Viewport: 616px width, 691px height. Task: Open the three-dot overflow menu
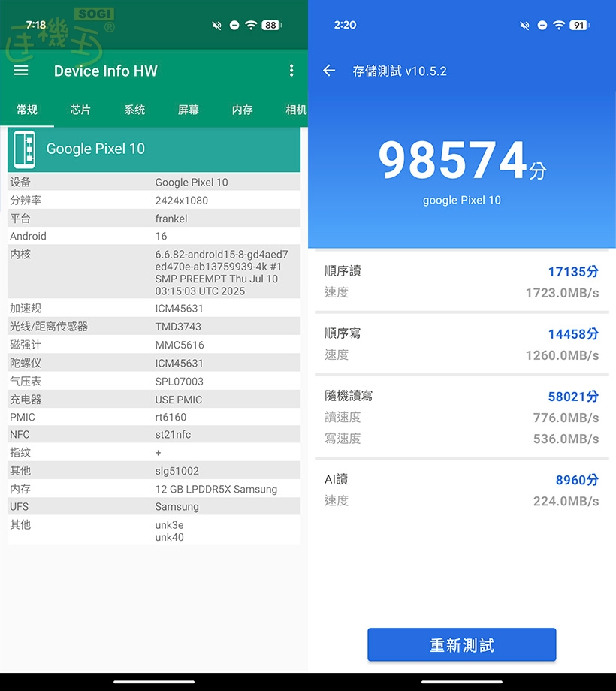coord(291,71)
